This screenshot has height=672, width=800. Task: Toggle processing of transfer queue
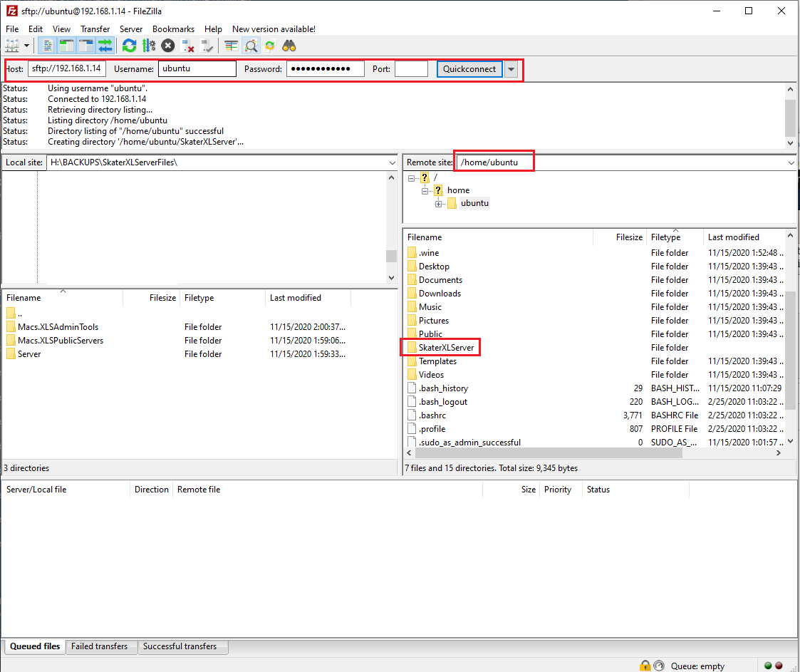148,46
